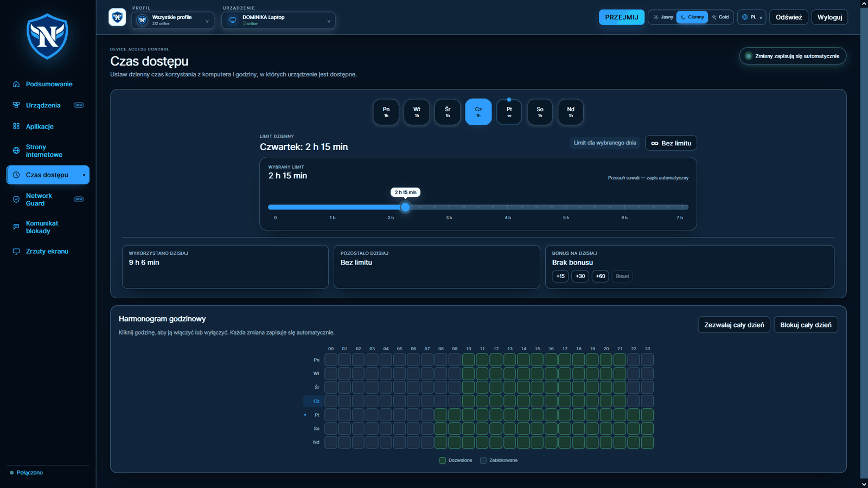Open the DOMINIKA Laptop device dropdown
Viewport: 868px width, 488px height.
278,21
